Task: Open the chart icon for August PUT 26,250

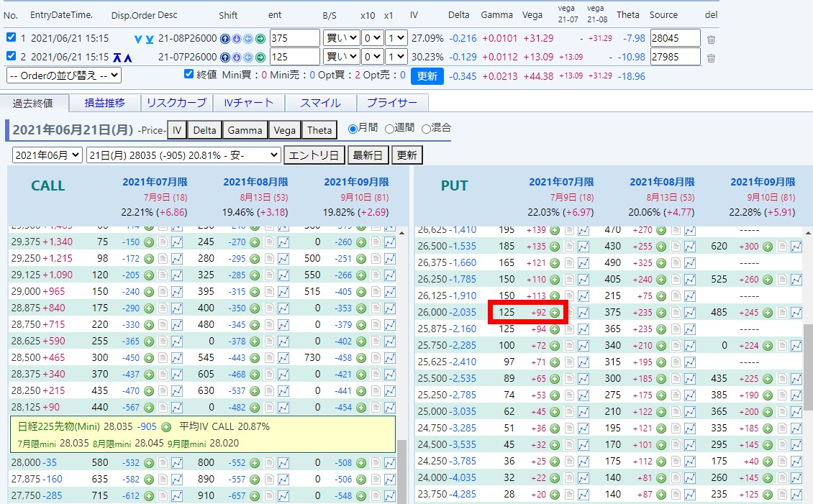Action: (x=689, y=279)
